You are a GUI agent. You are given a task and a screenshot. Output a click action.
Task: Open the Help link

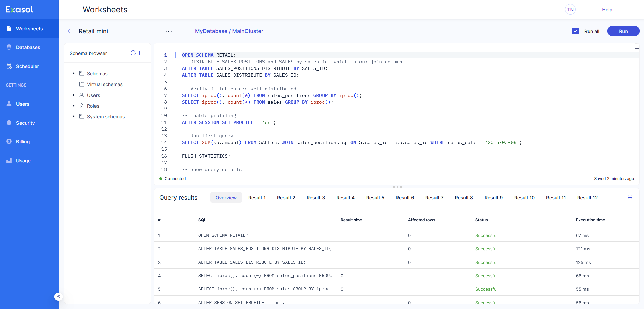point(607,10)
